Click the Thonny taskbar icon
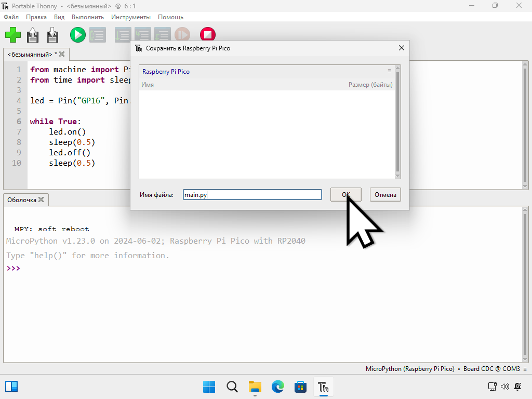Image resolution: width=532 pixels, height=399 pixels. click(323, 387)
